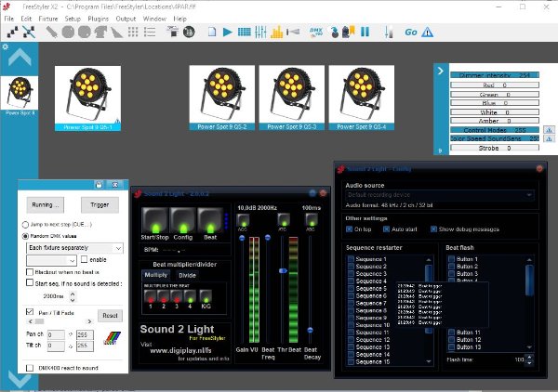This screenshot has height=392, width=558.
Task: Toggle the Auto start checkbox
Action: pyautogui.click(x=386, y=229)
